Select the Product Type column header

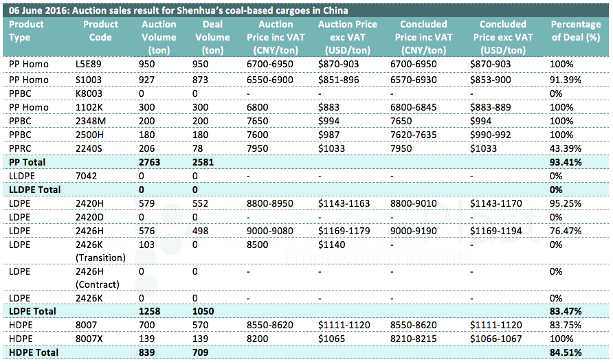point(26,31)
